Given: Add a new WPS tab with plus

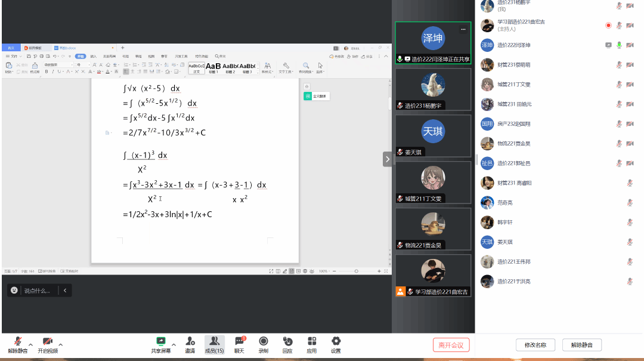Looking at the screenshot, I should click(122, 48).
